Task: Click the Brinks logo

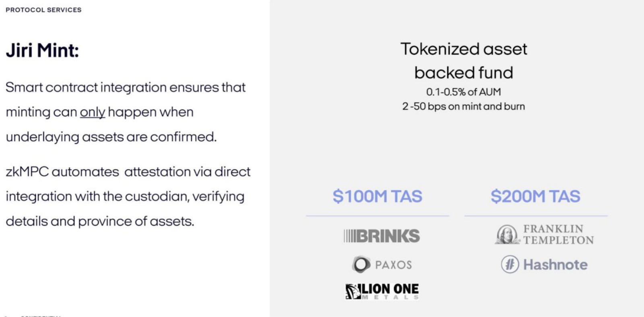Action: pos(382,236)
